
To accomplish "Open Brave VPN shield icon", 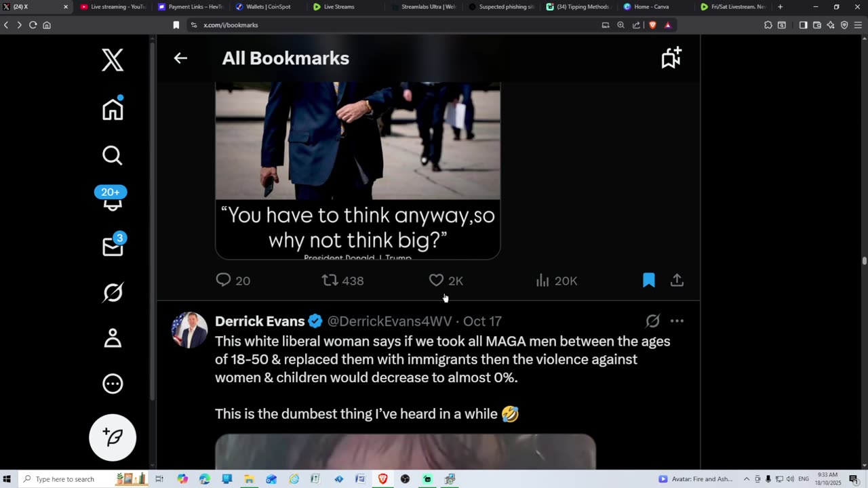I will (844, 25).
